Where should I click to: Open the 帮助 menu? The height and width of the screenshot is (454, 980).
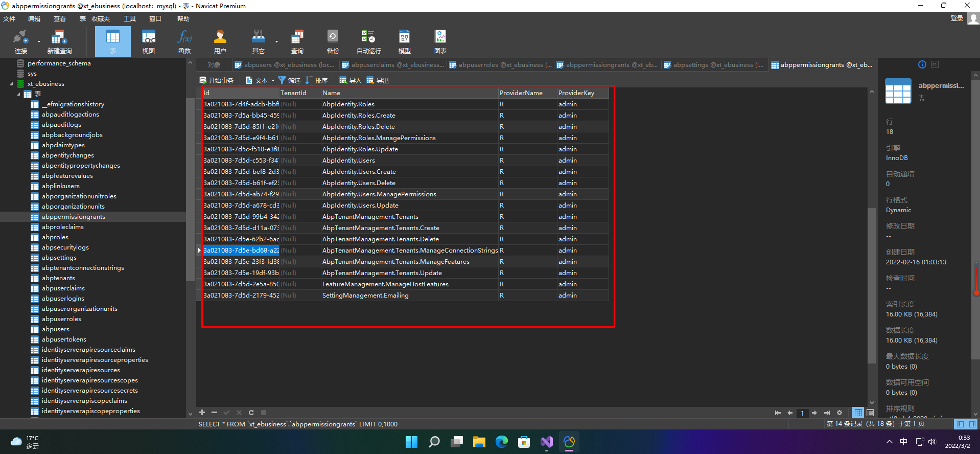pyautogui.click(x=183, y=19)
